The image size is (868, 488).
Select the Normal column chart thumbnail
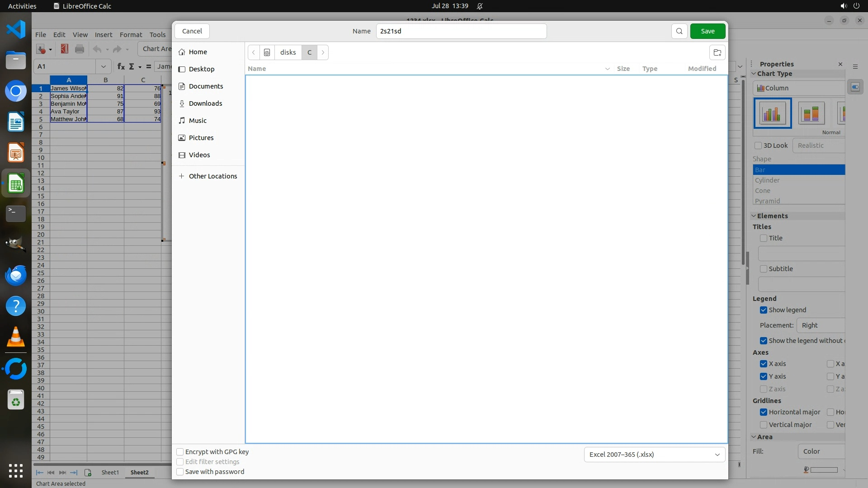click(x=772, y=113)
